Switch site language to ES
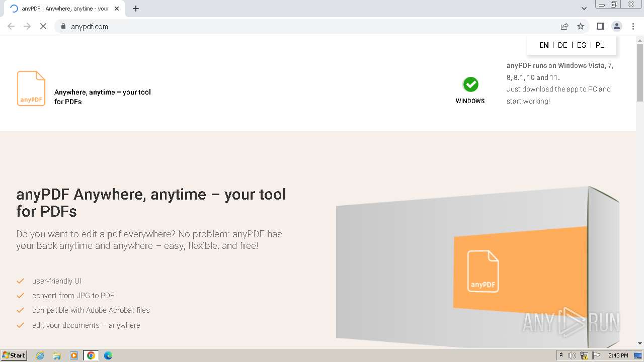644x362 pixels. tap(581, 45)
